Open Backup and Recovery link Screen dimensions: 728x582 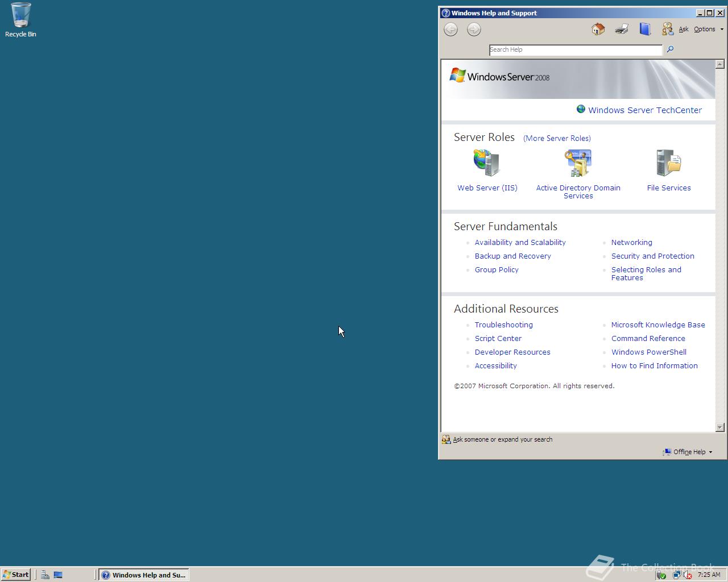click(x=513, y=256)
